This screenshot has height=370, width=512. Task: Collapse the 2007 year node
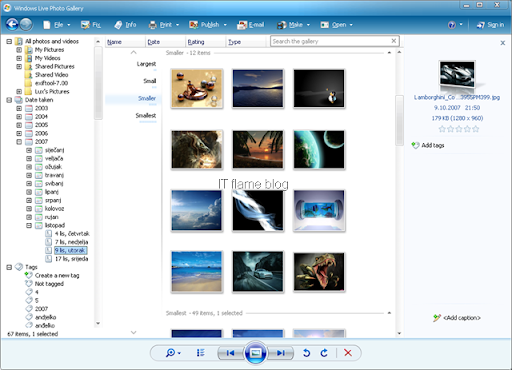click(19, 142)
